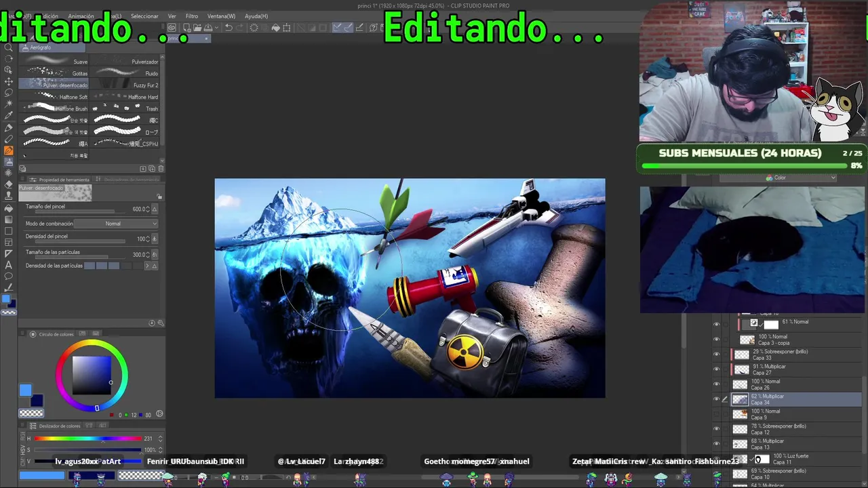Toggle visibility of layer Capa 26
This screenshot has height=488, width=868.
point(716,384)
